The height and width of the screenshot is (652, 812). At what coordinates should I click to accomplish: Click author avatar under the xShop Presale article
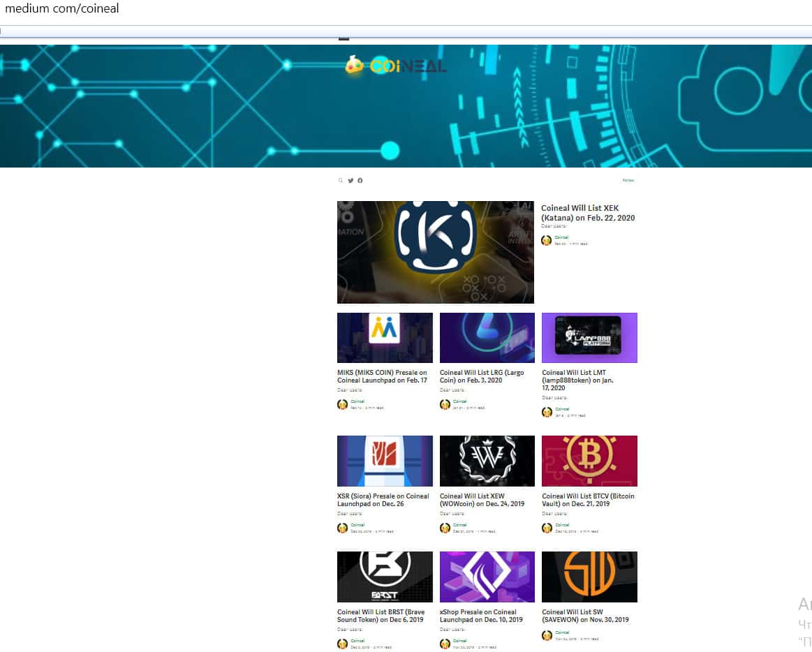tap(445, 644)
